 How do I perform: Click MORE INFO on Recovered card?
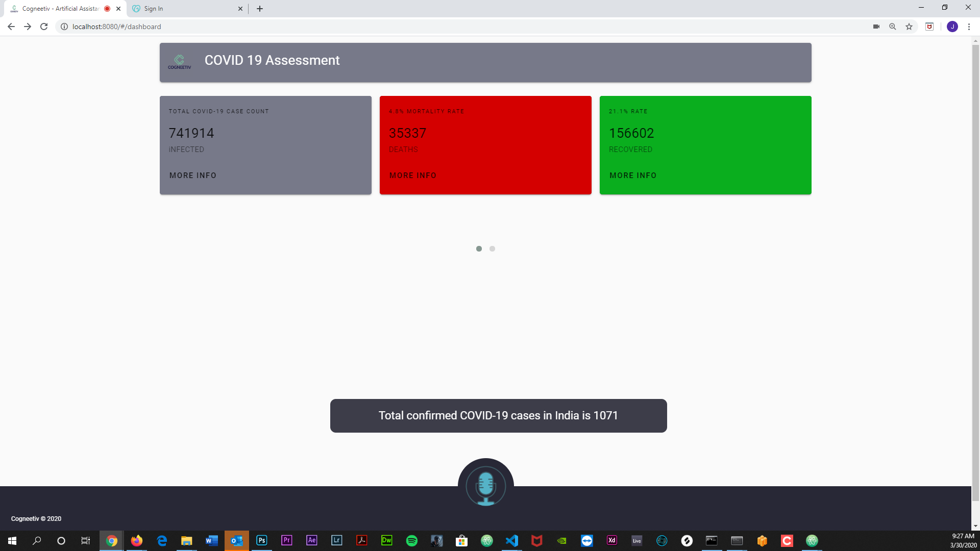(633, 176)
